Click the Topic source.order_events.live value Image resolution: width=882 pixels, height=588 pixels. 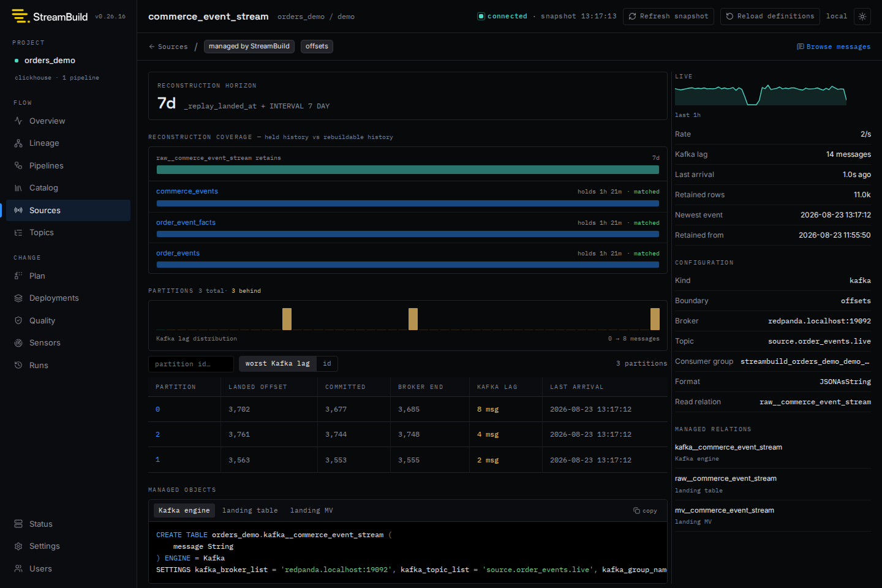(x=820, y=341)
